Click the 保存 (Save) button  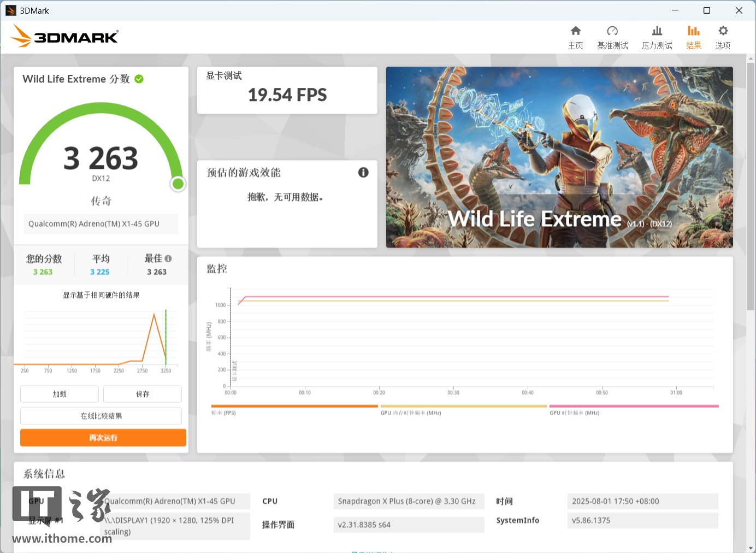coord(143,394)
